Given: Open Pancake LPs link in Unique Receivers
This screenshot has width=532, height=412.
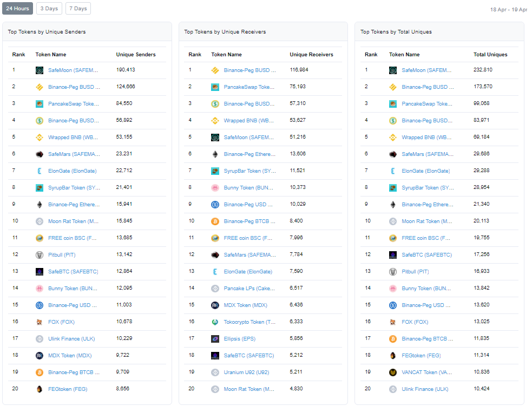Looking at the screenshot, I should (x=249, y=289).
